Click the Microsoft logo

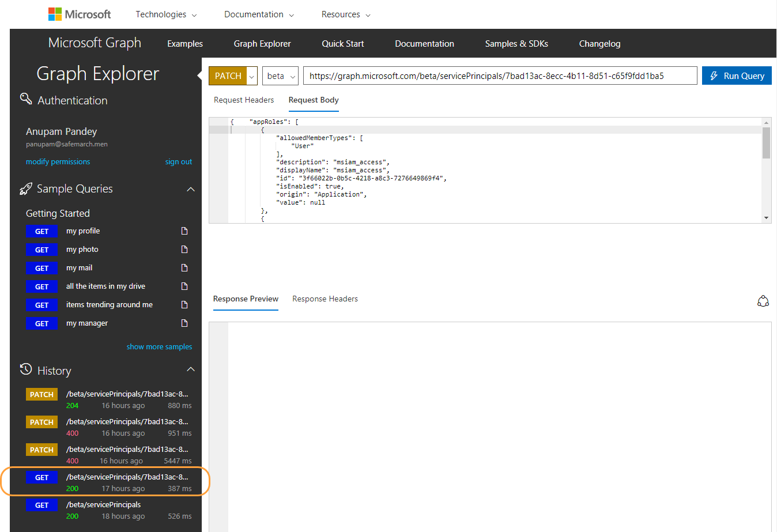[x=80, y=14]
